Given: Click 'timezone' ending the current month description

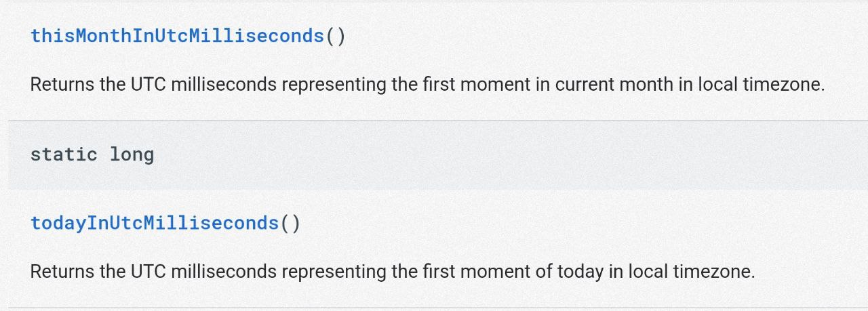Looking at the screenshot, I should 783,85.
